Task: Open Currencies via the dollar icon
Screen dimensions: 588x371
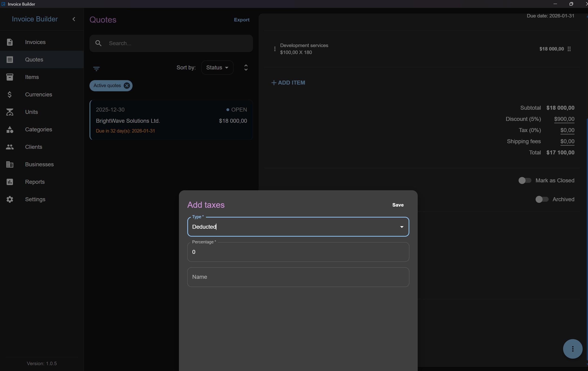Action: point(10,95)
